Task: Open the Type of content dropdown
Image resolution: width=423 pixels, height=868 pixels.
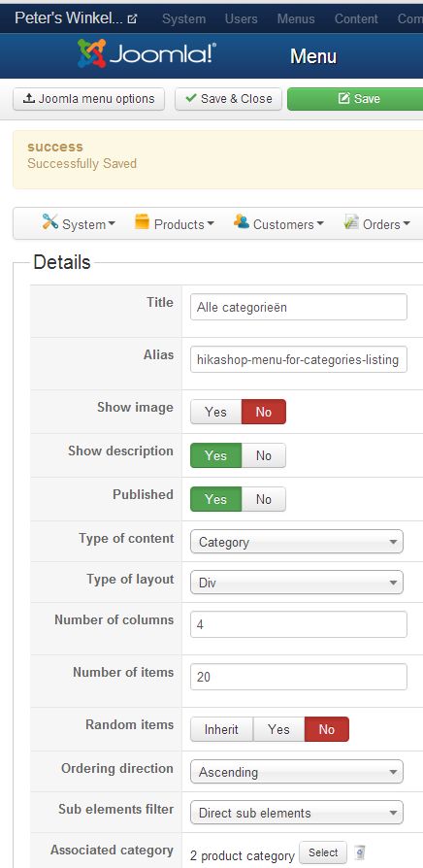Action: coord(296,542)
